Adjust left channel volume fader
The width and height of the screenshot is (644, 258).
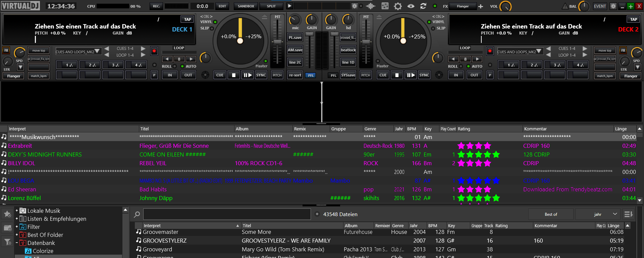pyautogui.click(x=309, y=34)
